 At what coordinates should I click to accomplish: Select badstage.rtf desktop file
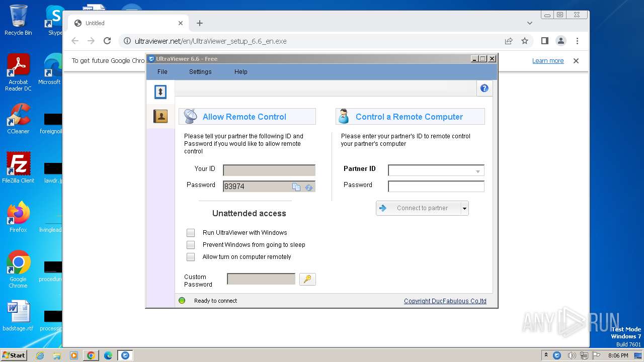tap(18, 316)
